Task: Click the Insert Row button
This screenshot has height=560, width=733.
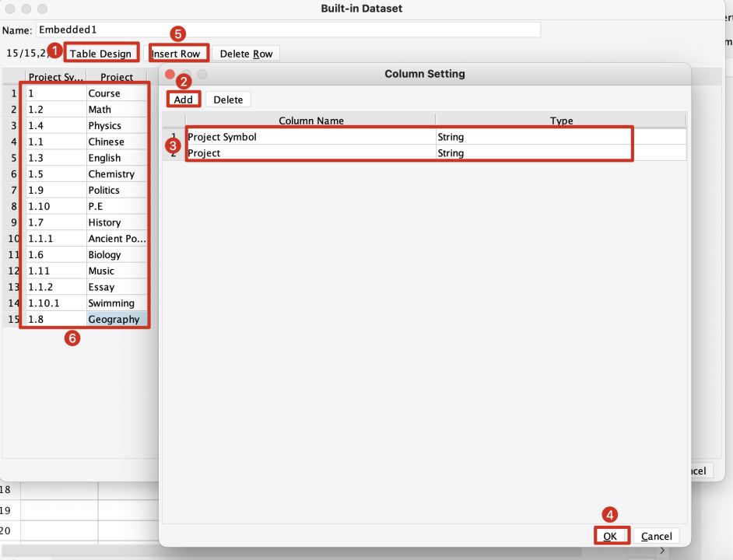Action: pyautogui.click(x=177, y=53)
